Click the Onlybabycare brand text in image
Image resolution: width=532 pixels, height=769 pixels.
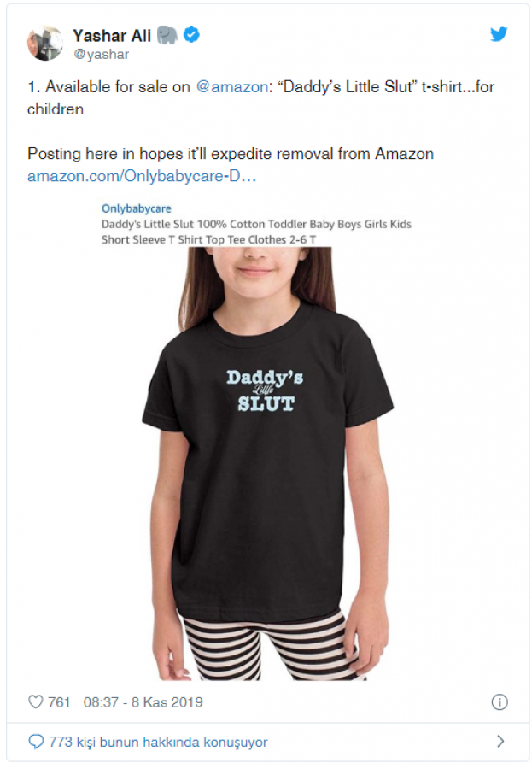click(x=137, y=208)
